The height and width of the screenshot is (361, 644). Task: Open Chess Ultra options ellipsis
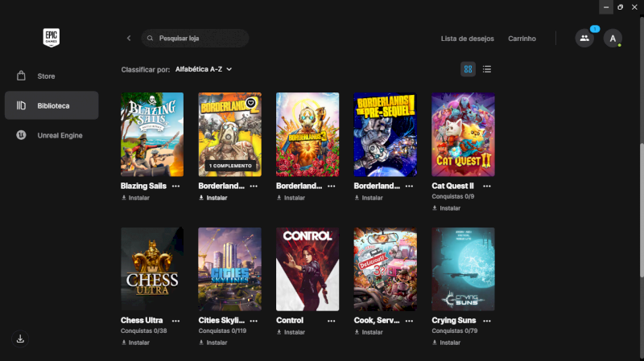click(175, 321)
